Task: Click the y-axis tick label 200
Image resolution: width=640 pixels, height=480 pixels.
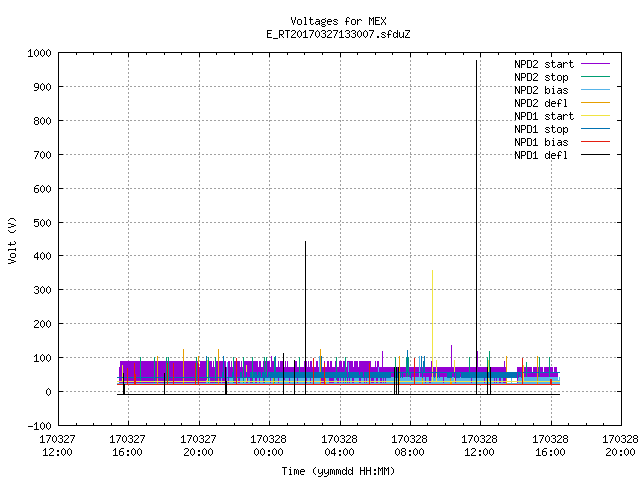Action: [42, 324]
